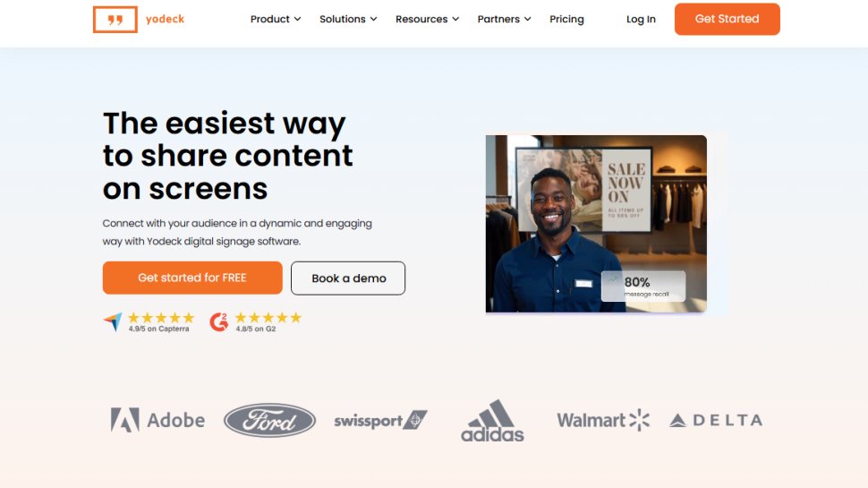Click the G2 red logo icon
Image resolution: width=868 pixels, height=488 pixels.
tap(219, 321)
